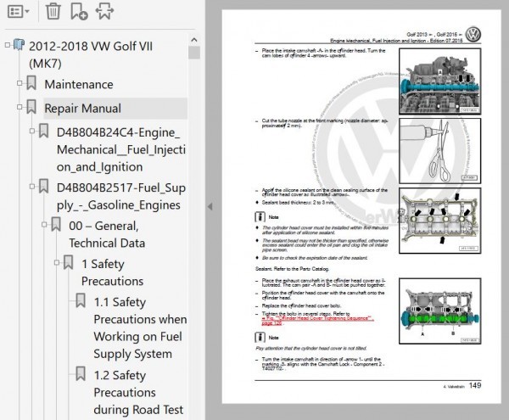The image size is (509, 420).
Task: Click the bookmark icon beside 00 – General
Action: 56,224
